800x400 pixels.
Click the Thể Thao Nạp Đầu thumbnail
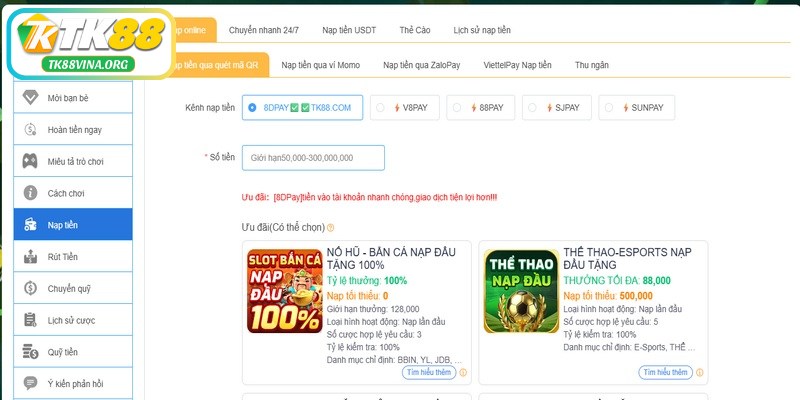click(x=521, y=291)
